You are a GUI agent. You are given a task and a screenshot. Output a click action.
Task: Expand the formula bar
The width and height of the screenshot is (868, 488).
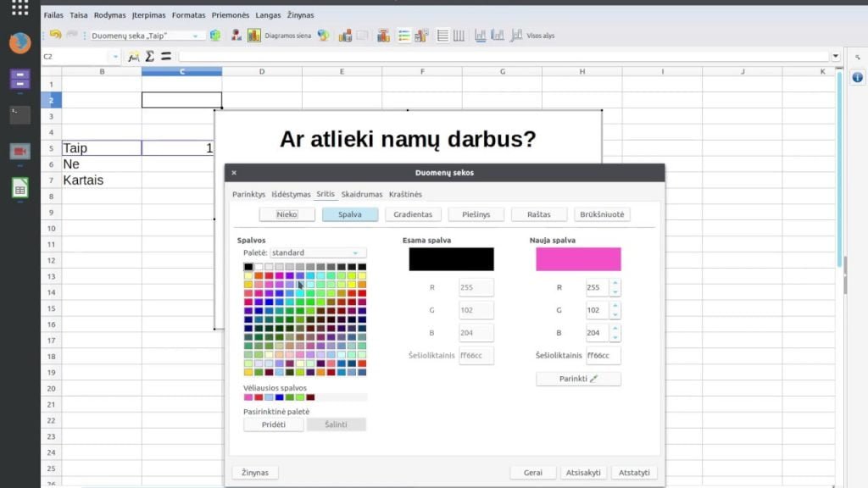pyautogui.click(x=835, y=57)
